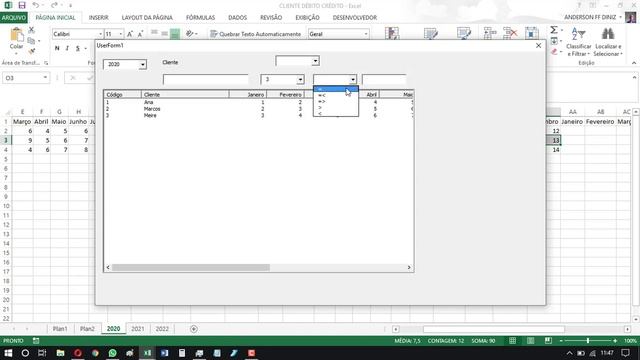The image size is (640, 360).
Task: Click the text orientation icon
Action: (189, 34)
